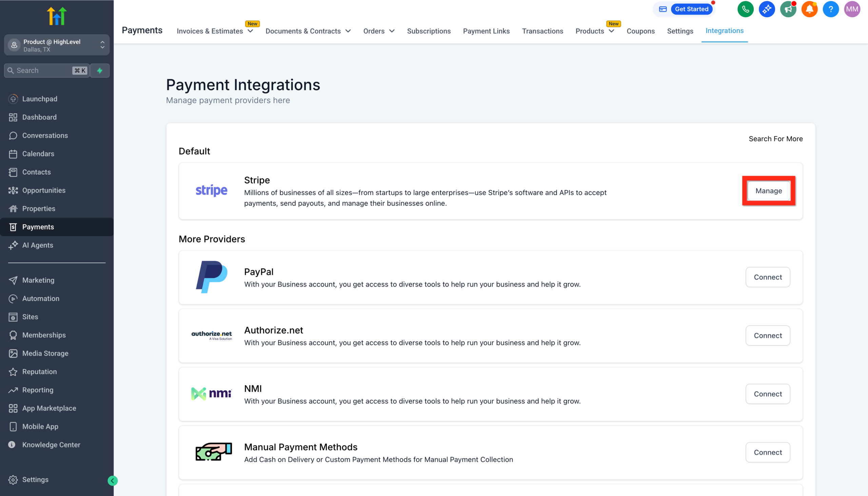The width and height of the screenshot is (868, 496).
Task: Select the Reputation star icon
Action: click(13, 371)
